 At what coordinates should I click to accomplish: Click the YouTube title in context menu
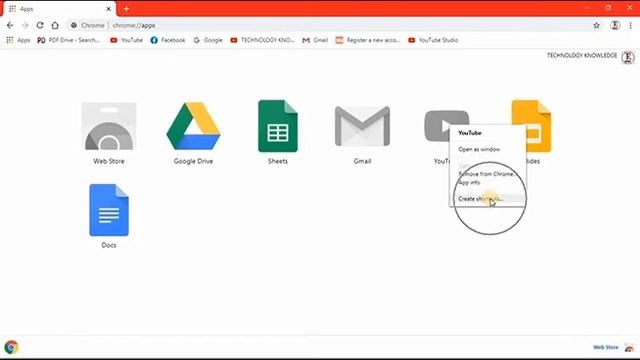[x=470, y=133]
